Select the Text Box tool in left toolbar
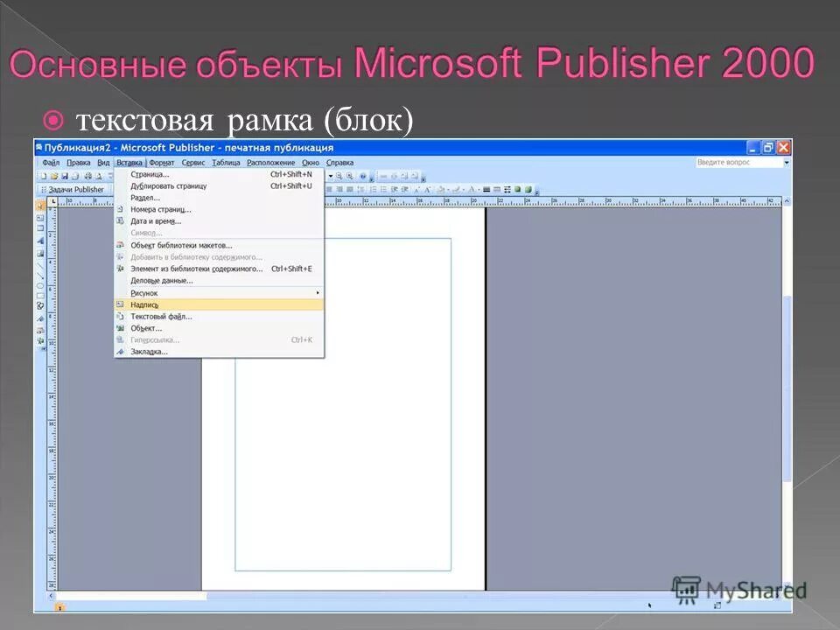Image resolution: width=840 pixels, height=630 pixels. (40, 218)
